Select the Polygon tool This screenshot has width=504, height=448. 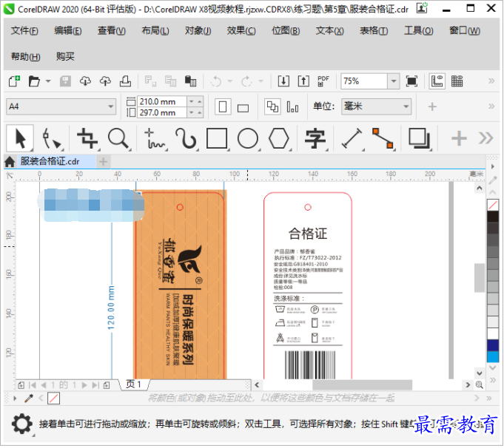click(x=278, y=139)
